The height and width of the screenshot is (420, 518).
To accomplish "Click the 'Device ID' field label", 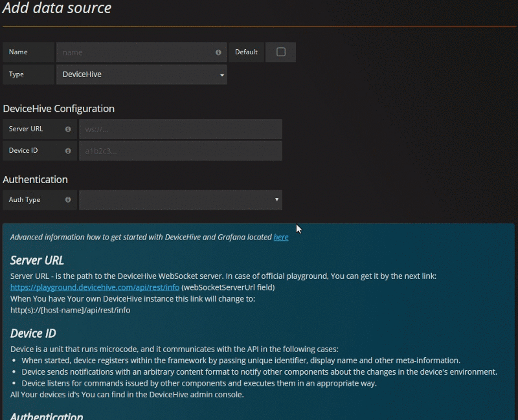I will click(23, 150).
